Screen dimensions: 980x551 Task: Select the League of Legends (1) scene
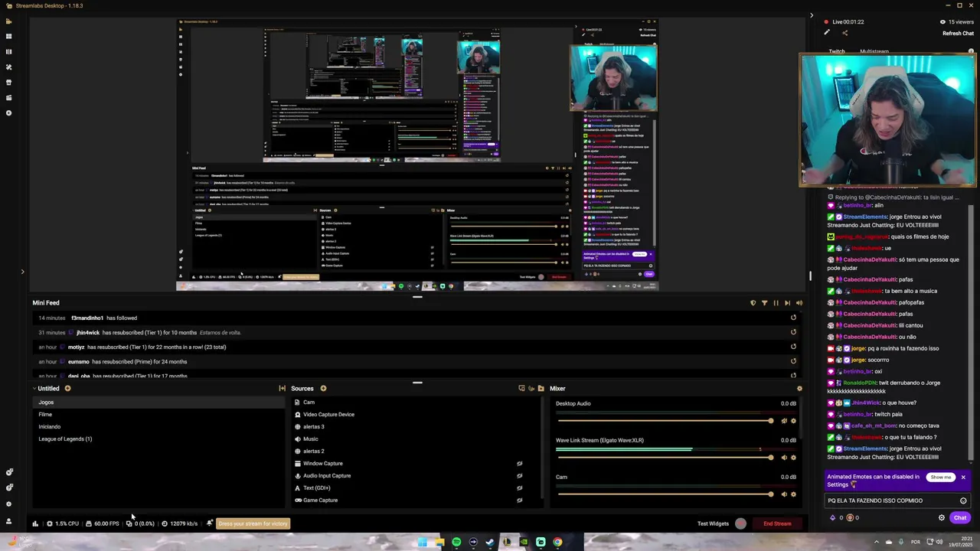tap(158, 439)
